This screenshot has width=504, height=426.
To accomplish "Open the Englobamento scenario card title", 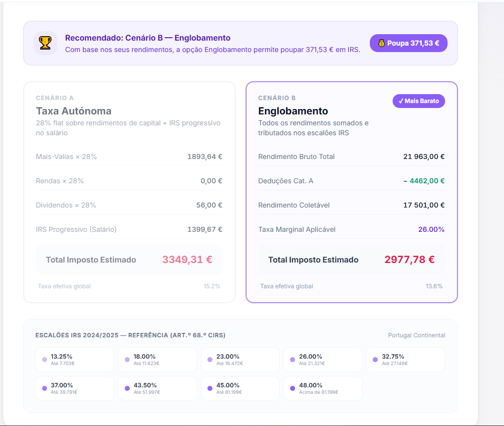I will tap(293, 111).
